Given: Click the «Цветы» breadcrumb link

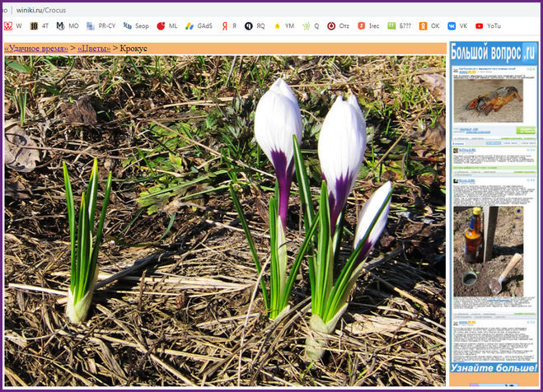Looking at the screenshot, I should coord(94,49).
